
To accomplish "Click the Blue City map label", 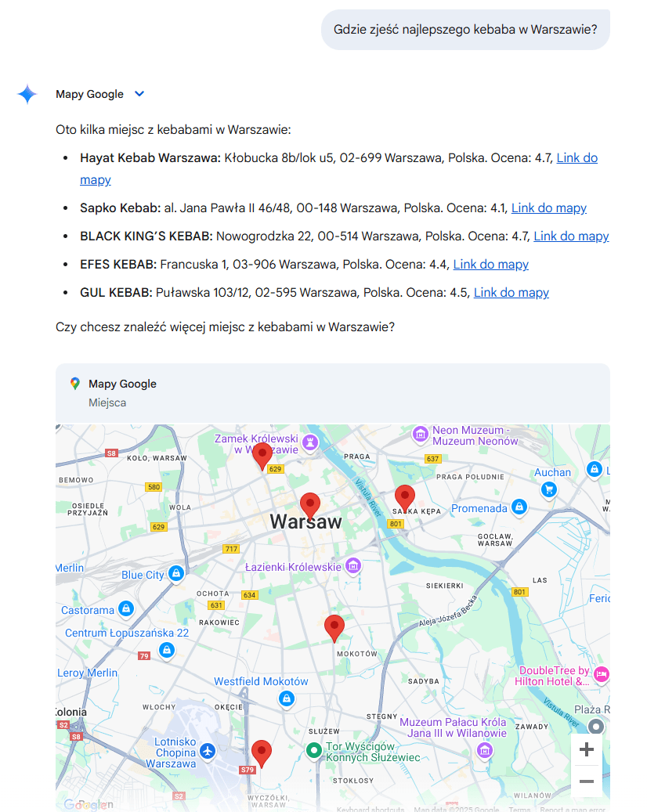I will (x=143, y=575).
